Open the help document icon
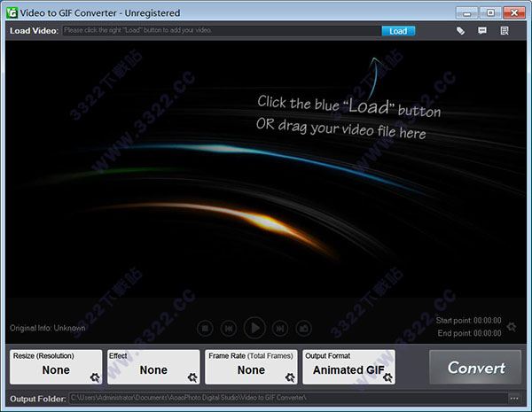The width and height of the screenshot is (532, 412). [x=505, y=31]
